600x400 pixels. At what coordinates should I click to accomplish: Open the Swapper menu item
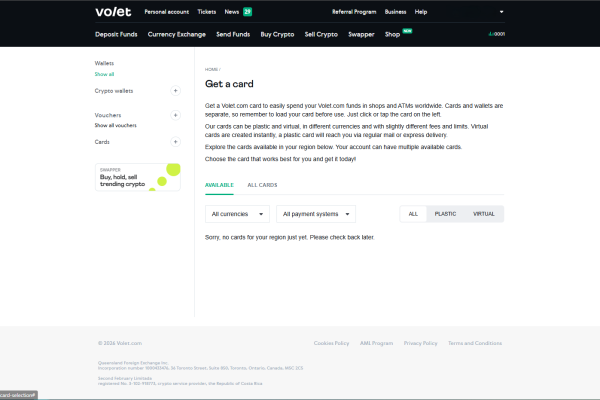coord(361,34)
